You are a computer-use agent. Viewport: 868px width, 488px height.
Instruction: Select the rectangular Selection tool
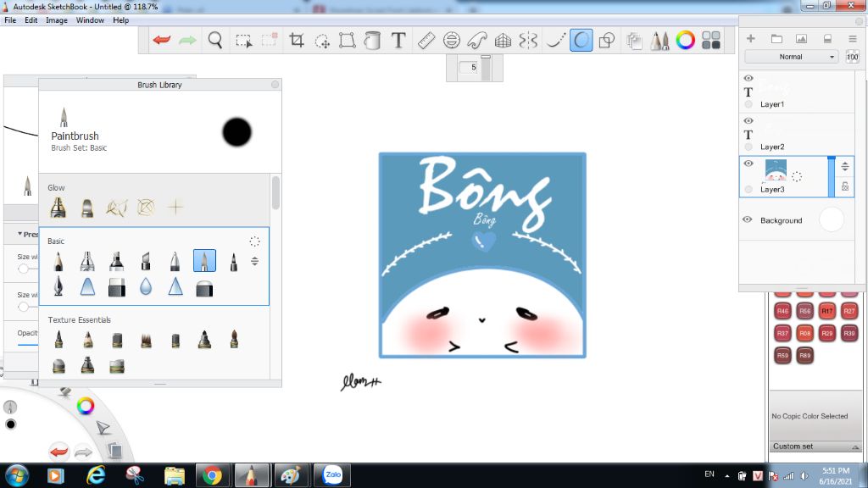[x=243, y=41]
